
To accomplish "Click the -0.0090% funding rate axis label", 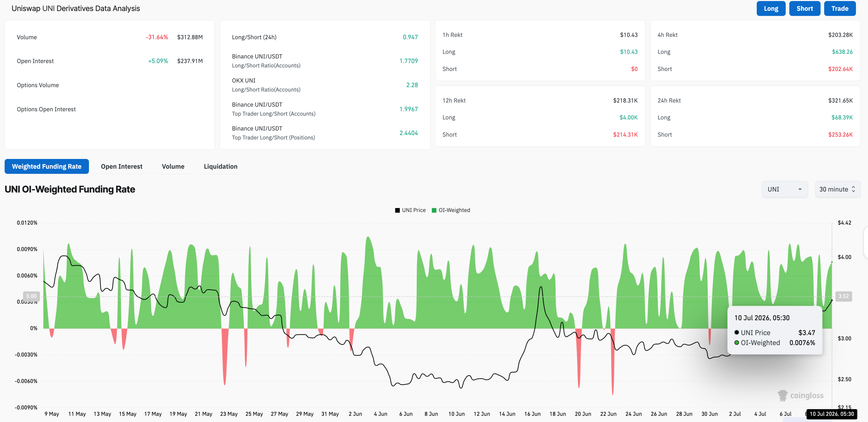I will click(x=26, y=407).
